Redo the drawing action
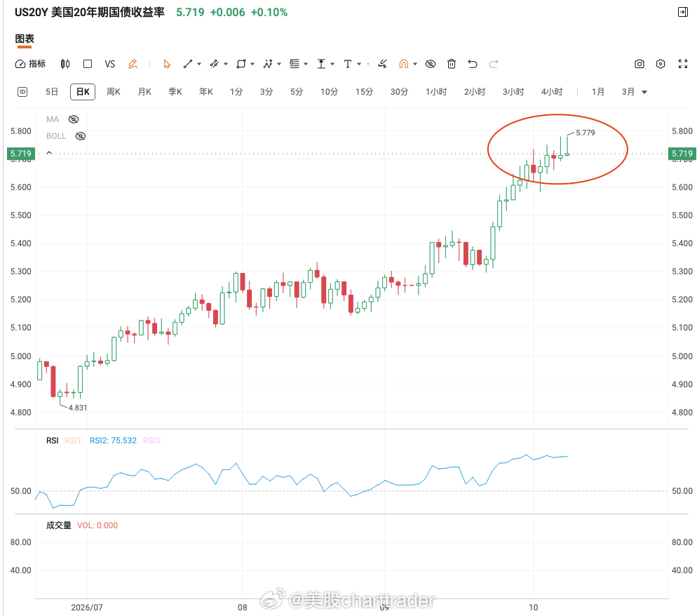697x616 pixels. coord(494,64)
